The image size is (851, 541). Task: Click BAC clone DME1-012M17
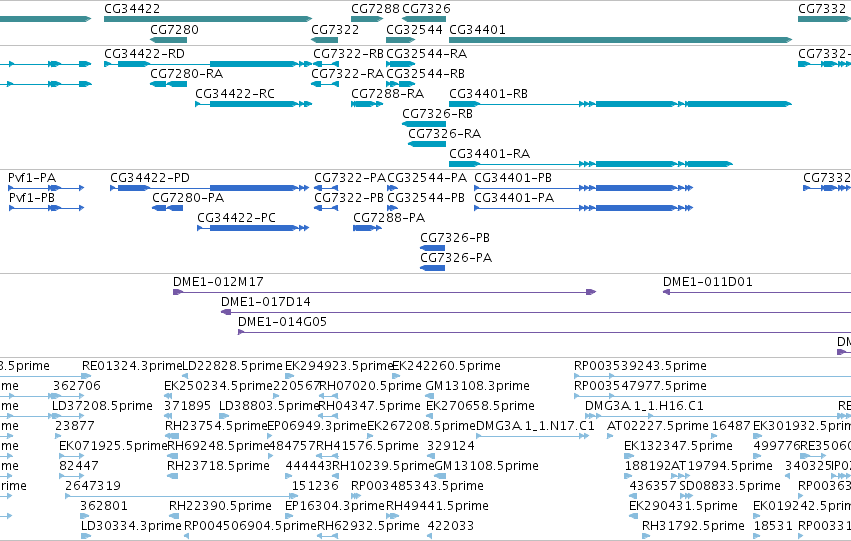pyautogui.click(x=218, y=282)
